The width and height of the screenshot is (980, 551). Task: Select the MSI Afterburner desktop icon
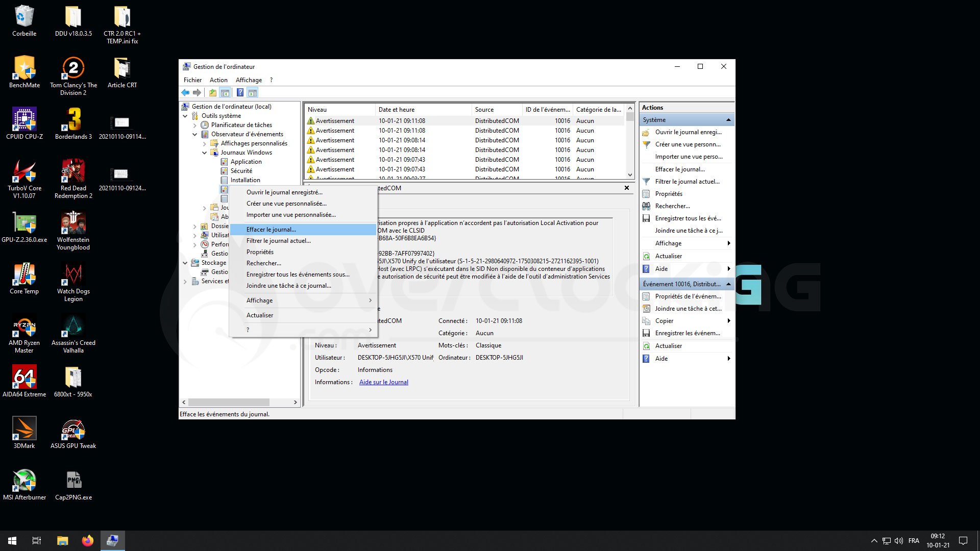[24, 484]
